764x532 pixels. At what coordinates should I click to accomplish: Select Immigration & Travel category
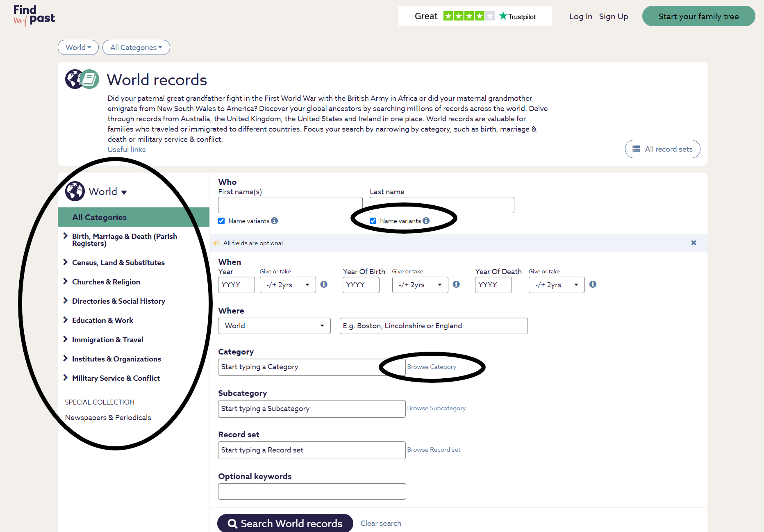[108, 340]
